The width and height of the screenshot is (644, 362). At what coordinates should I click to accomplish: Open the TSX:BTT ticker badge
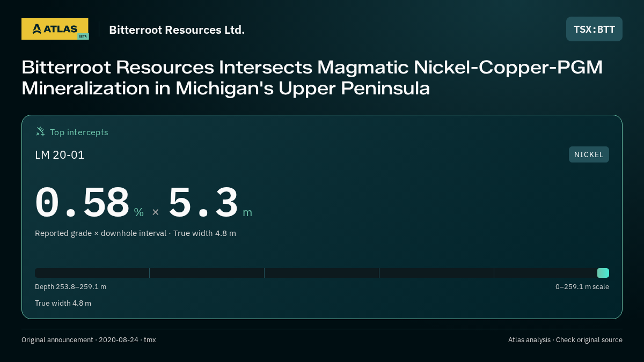click(594, 29)
